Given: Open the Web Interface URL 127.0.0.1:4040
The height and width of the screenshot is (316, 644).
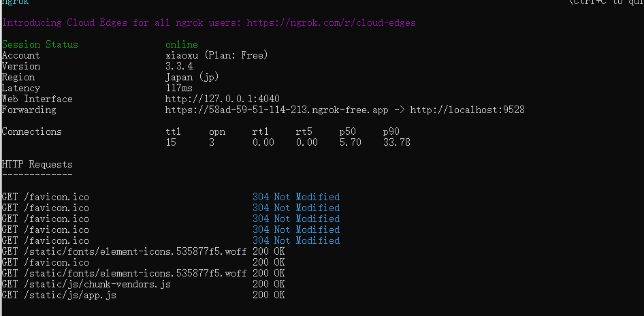Looking at the screenshot, I should point(222,99).
